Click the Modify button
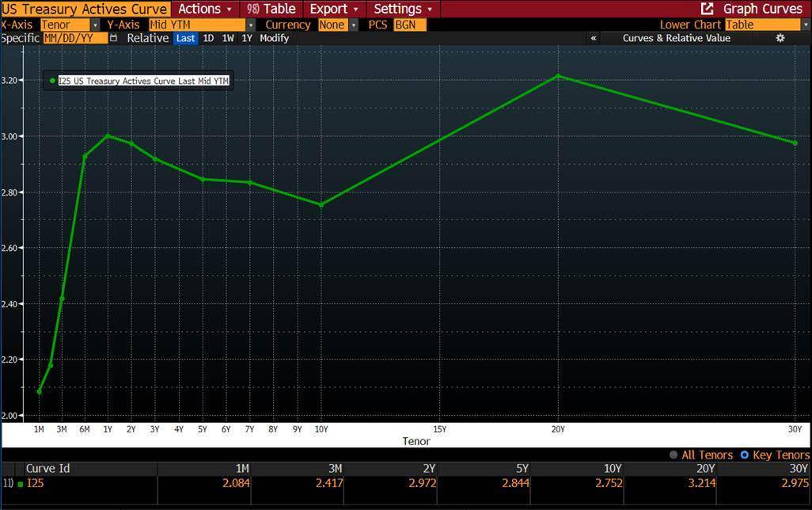 tap(275, 38)
